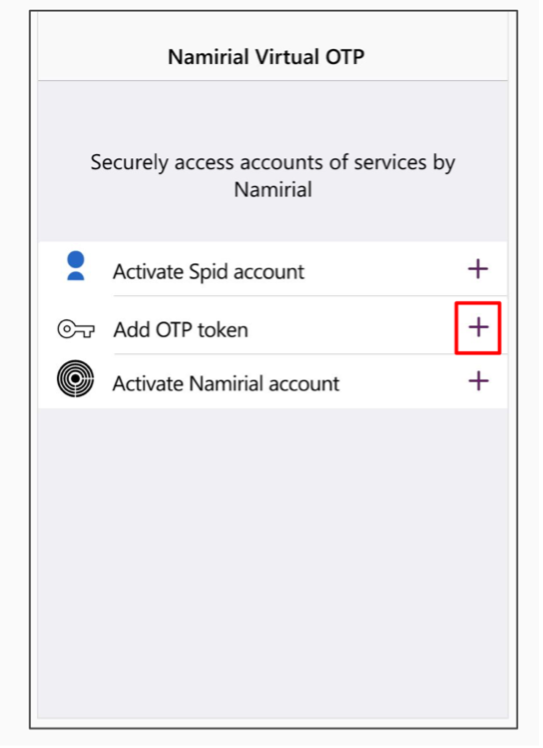
Task: Click the gray banner area above the description
Action: pyautogui.click(x=273, y=114)
